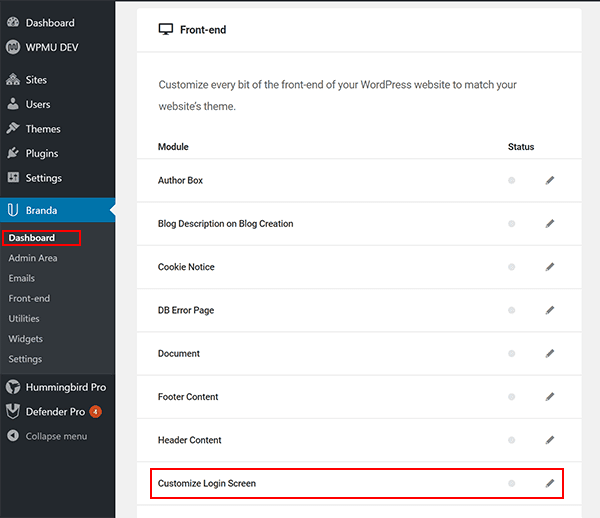Toggle the Customize Login Screen status dot

[x=512, y=484]
